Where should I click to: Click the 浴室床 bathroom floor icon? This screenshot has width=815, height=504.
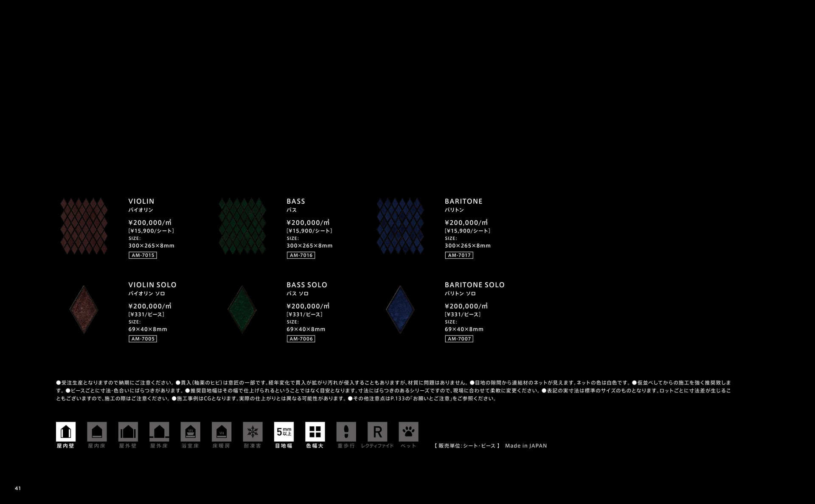191,431
